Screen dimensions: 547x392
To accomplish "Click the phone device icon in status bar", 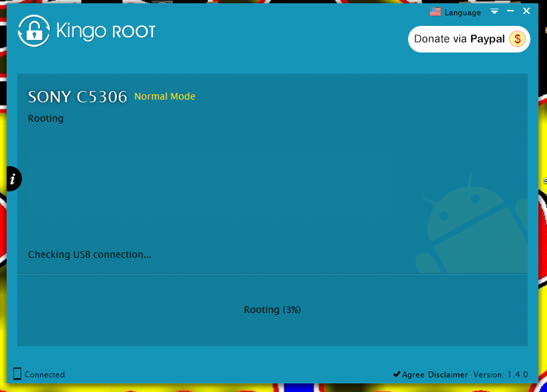I will (17, 374).
